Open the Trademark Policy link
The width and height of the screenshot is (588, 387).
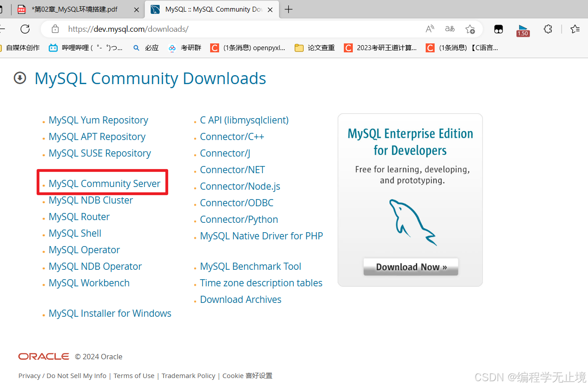click(x=188, y=376)
